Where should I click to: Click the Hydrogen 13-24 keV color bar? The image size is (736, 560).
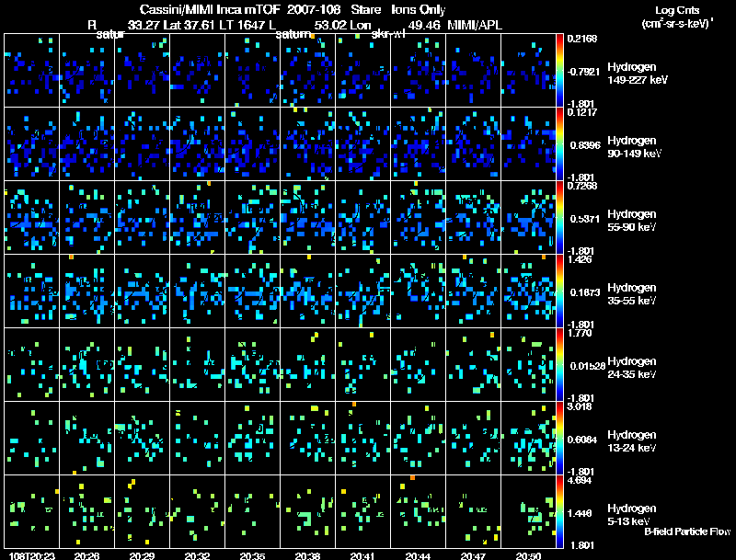click(559, 439)
